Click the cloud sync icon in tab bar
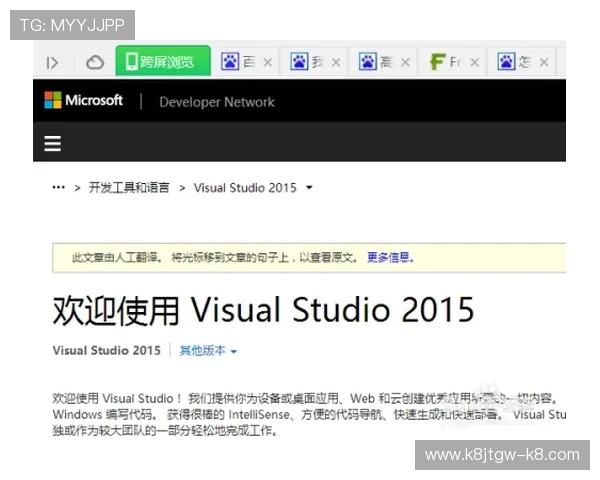The height and width of the screenshot is (480, 600). pyautogui.click(x=95, y=62)
